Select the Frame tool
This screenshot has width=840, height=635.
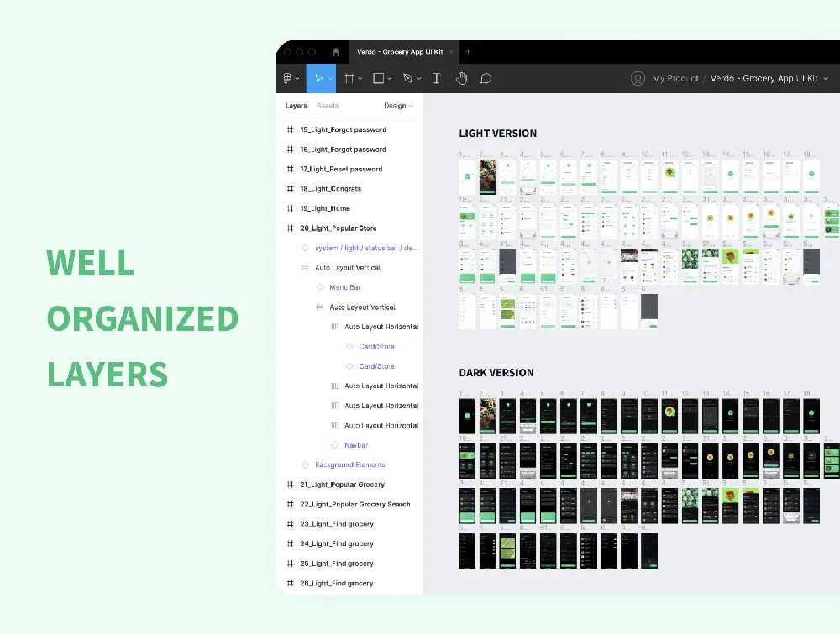point(349,78)
